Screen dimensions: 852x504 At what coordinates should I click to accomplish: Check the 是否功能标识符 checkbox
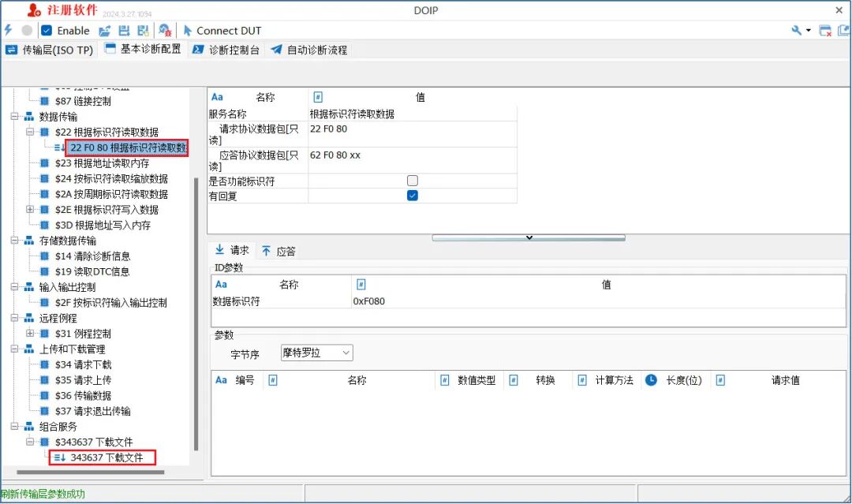pyautogui.click(x=412, y=181)
